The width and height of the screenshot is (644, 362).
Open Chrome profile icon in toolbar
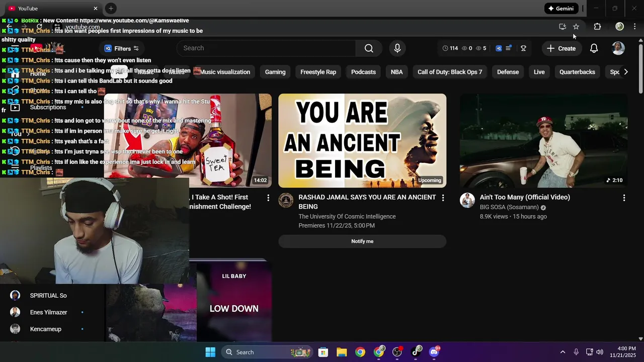point(620,27)
